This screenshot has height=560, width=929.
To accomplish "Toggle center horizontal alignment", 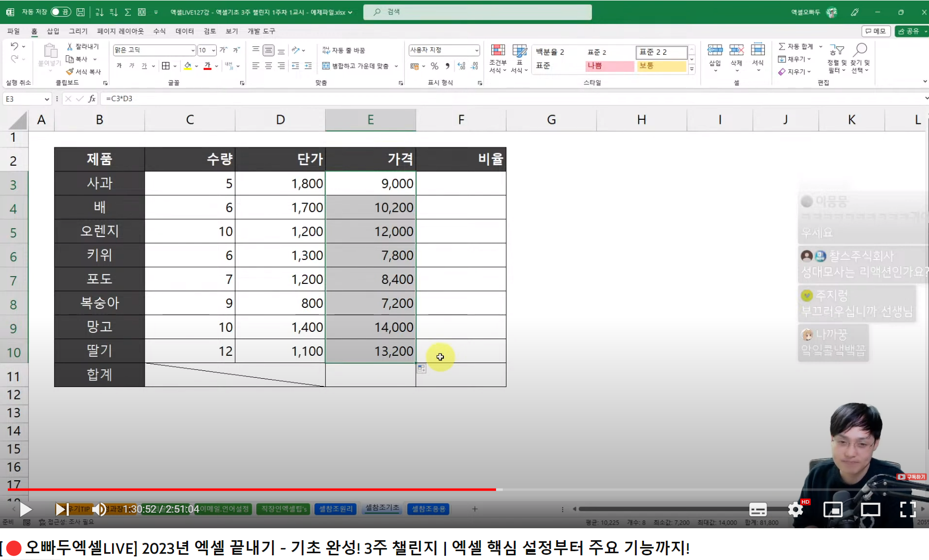I will (268, 66).
